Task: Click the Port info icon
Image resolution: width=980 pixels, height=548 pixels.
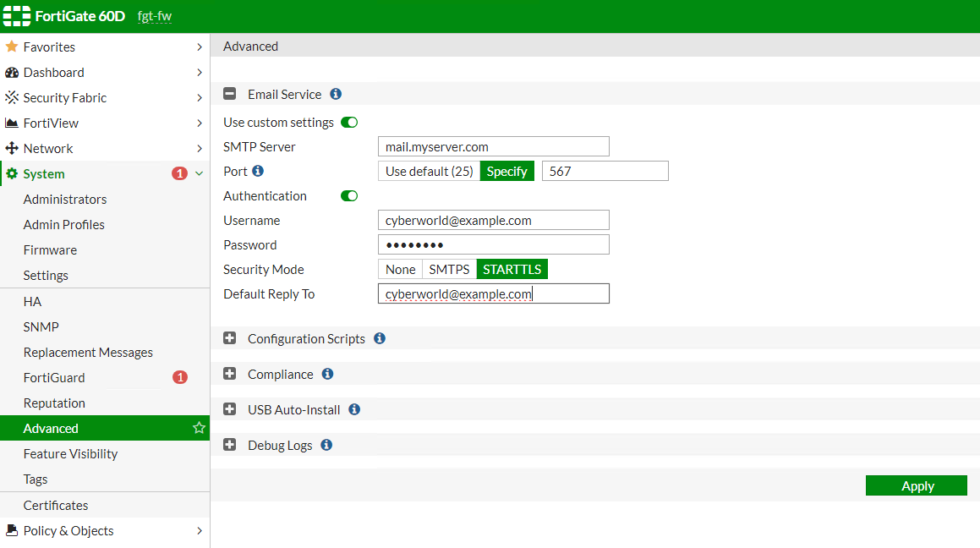Action: tap(258, 171)
